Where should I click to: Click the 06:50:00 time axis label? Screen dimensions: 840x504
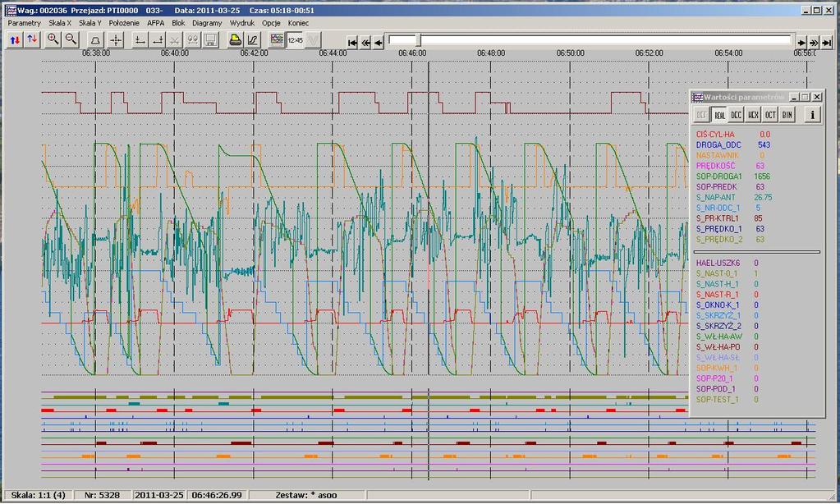tap(570, 53)
